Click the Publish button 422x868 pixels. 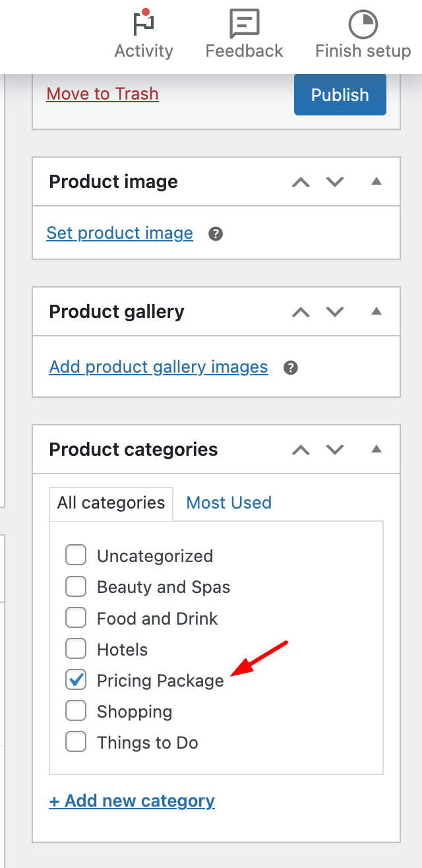pyautogui.click(x=340, y=94)
